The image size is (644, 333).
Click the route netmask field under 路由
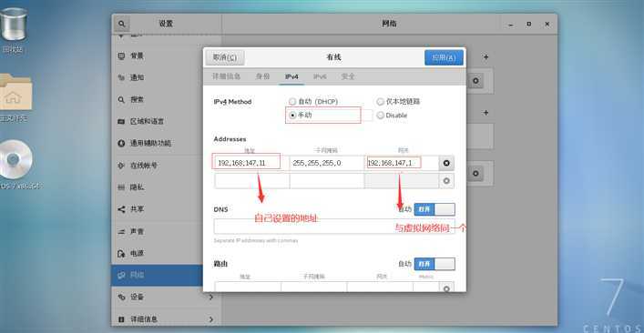(314, 288)
